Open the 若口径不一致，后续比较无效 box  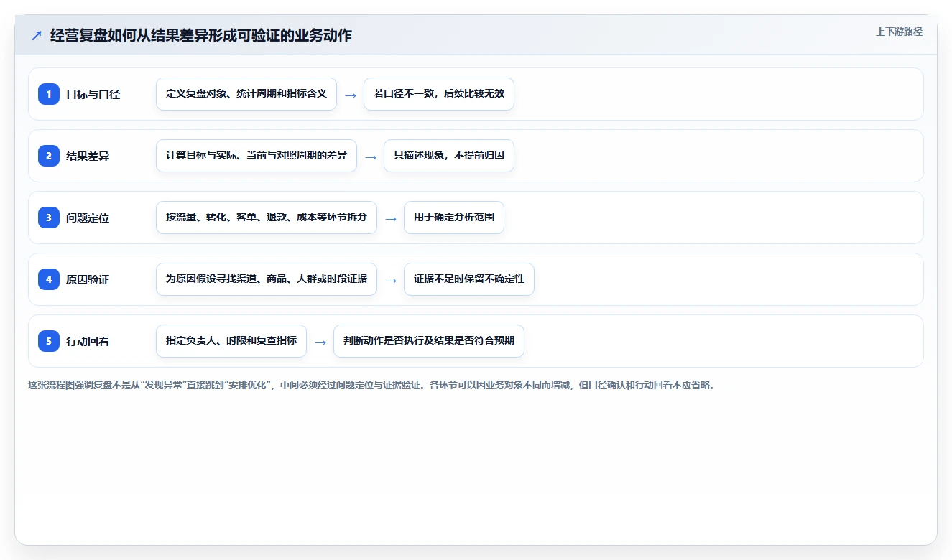(x=439, y=94)
